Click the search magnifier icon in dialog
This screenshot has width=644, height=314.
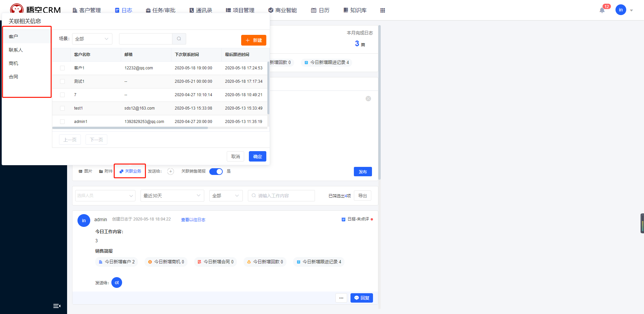click(x=179, y=39)
